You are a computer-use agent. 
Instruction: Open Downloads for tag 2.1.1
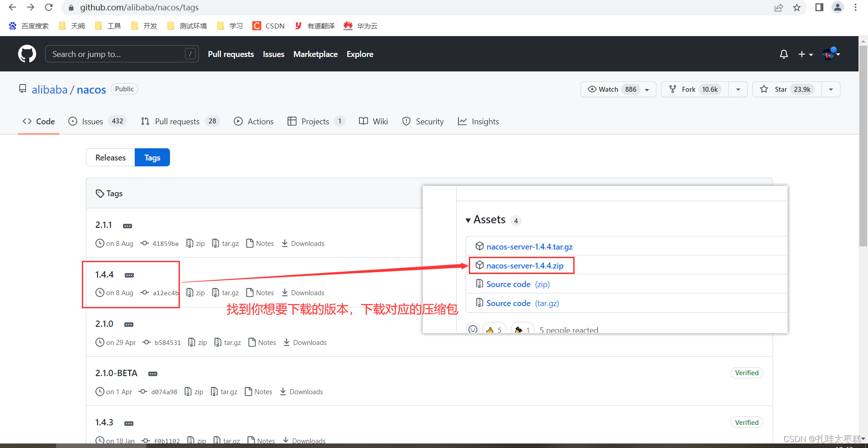pos(303,243)
